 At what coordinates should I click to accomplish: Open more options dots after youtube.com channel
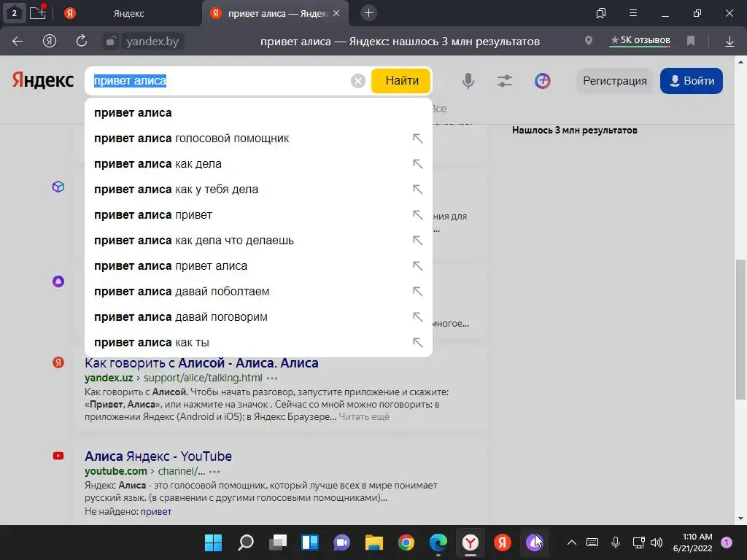pyautogui.click(x=214, y=472)
